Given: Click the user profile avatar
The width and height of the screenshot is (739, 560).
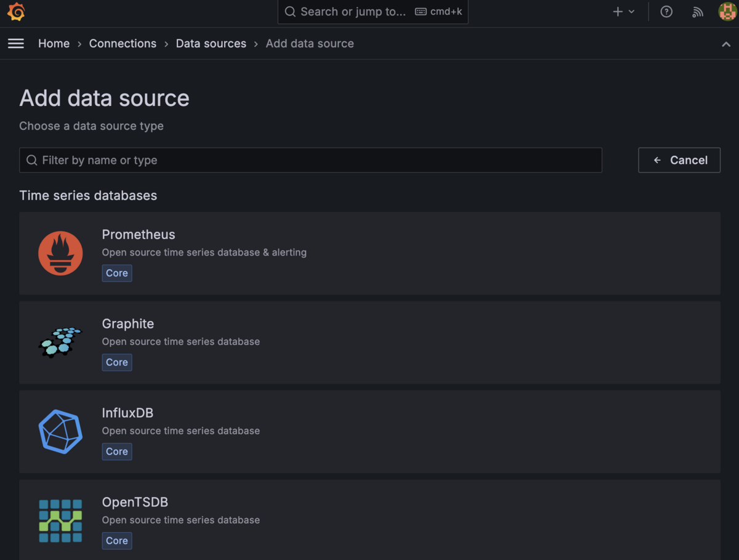Looking at the screenshot, I should click(x=727, y=12).
